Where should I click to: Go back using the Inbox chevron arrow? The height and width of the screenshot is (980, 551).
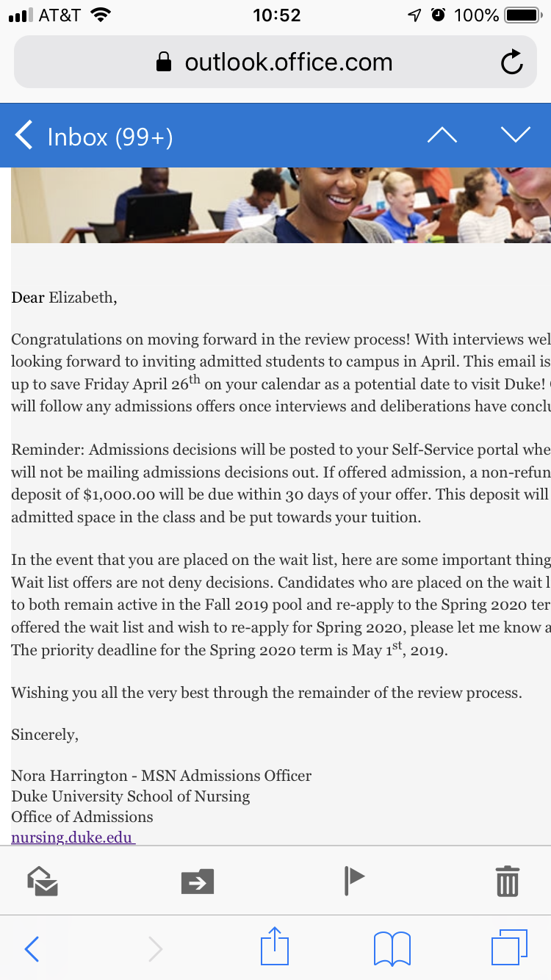(x=24, y=136)
